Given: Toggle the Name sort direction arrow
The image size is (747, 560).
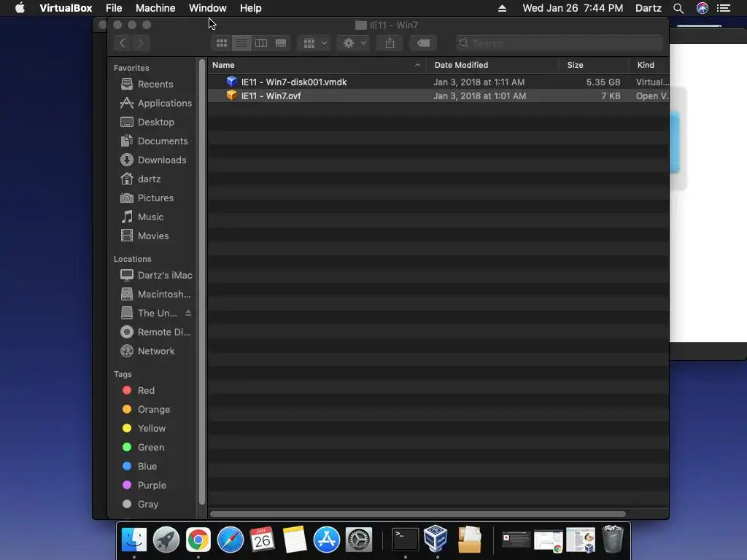Looking at the screenshot, I should coord(417,65).
